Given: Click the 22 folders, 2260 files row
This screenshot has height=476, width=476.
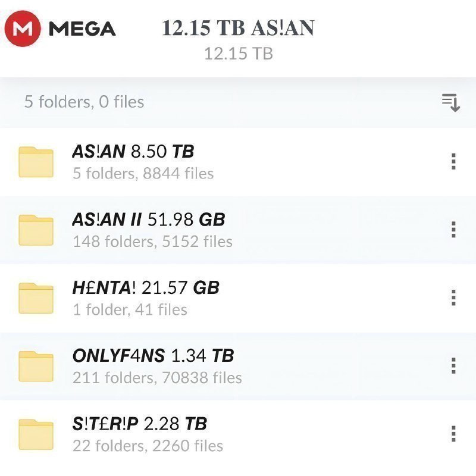Looking at the screenshot, I should [x=238, y=434].
